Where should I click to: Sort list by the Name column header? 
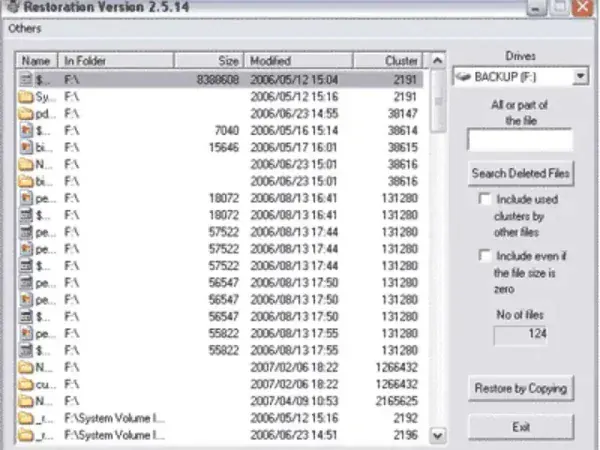36,60
